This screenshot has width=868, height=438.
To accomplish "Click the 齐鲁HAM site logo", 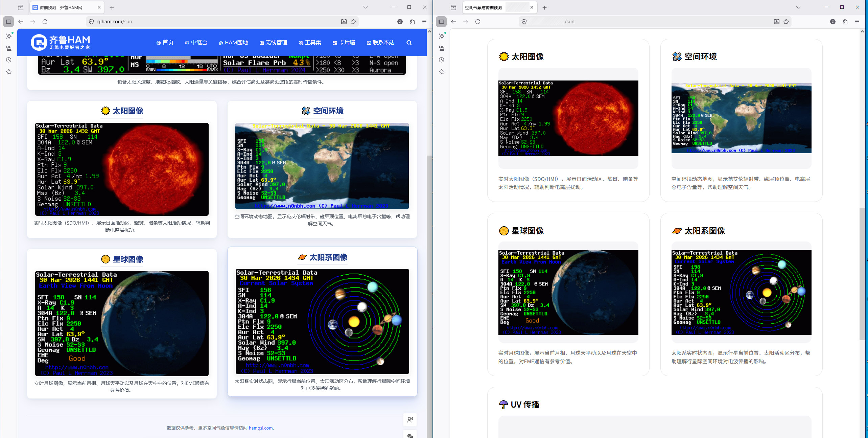I will click(x=61, y=43).
